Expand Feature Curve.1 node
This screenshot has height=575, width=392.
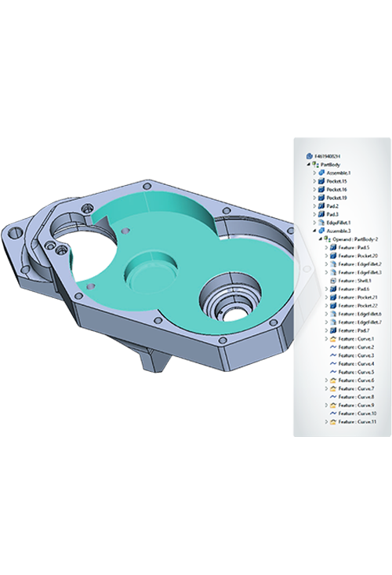point(326,339)
